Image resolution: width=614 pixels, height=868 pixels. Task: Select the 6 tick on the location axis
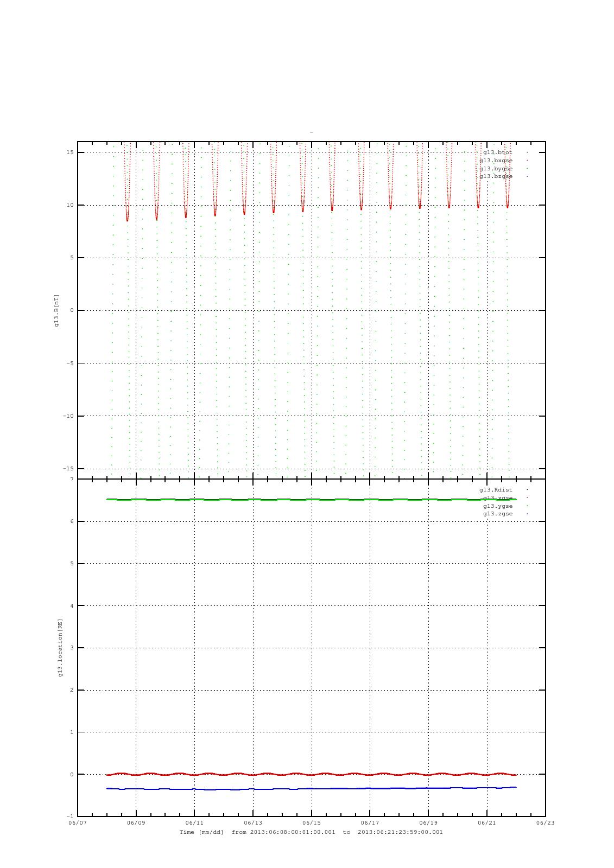point(72,522)
